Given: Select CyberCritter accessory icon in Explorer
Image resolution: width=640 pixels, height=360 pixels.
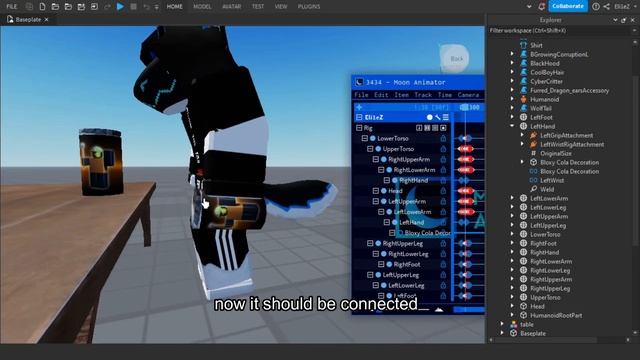Looking at the screenshot, I should point(524,81).
